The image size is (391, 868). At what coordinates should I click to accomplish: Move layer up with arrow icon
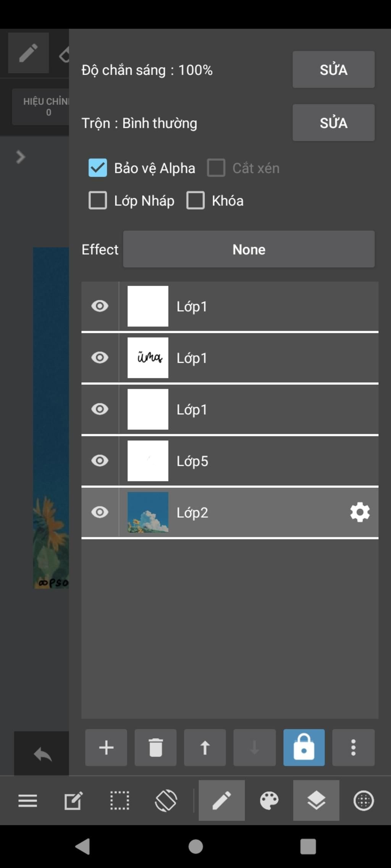coord(205,747)
